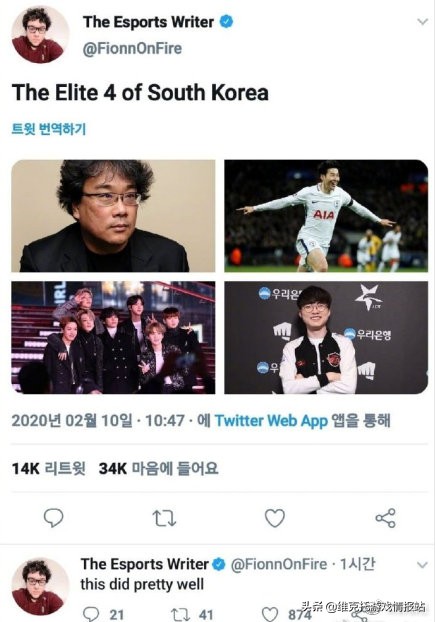Viewport: 435px width, 622px height.
Task: Expand the reply tweet options chevron
Action: pos(423,564)
